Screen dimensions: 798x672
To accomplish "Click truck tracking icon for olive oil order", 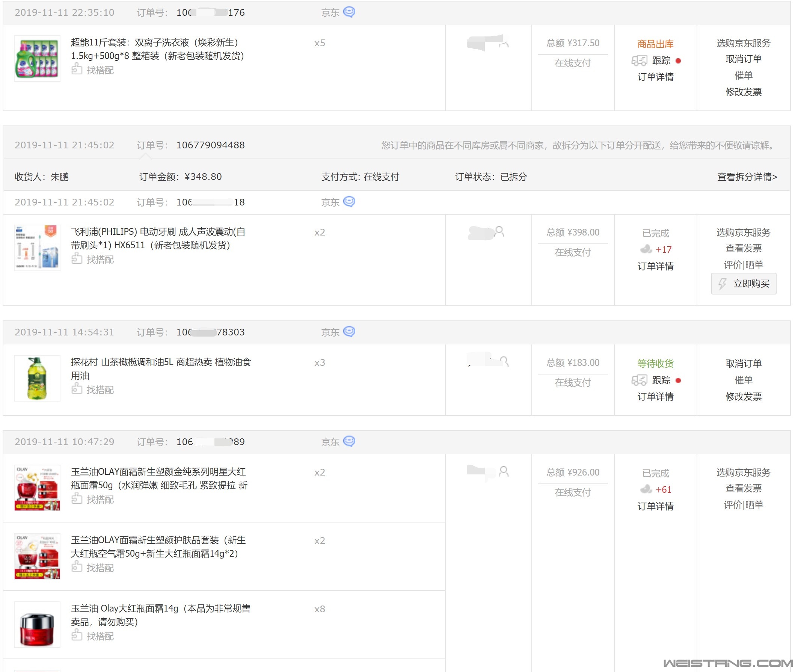I will pyautogui.click(x=639, y=380).
